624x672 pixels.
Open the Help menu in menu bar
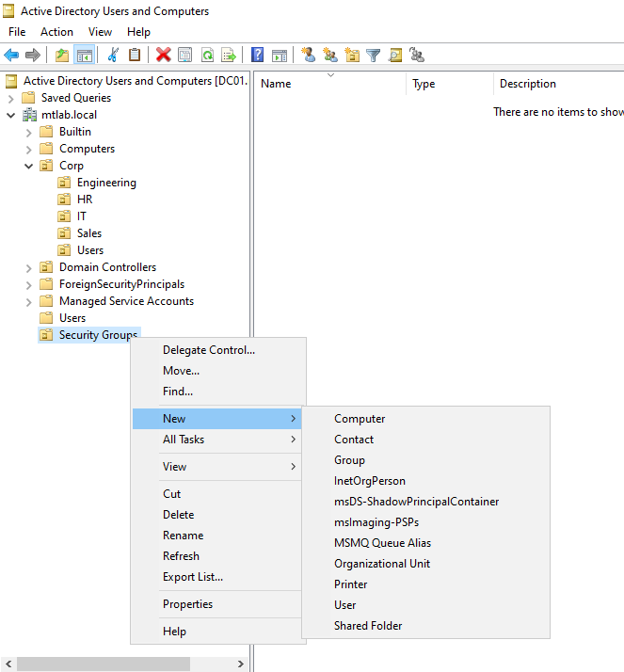click(x=138, y=32)
